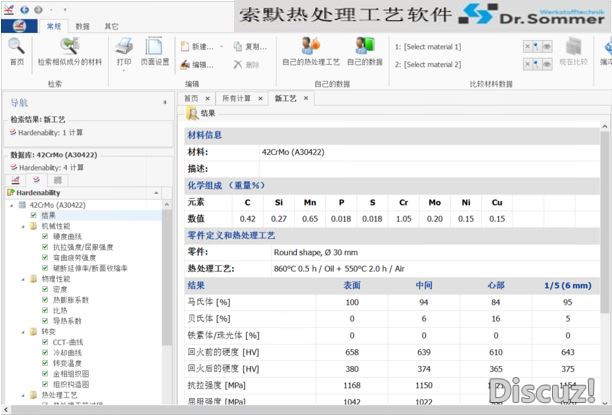
Task: Uncheck the CCT-曲线 checkbox
Action: click(45, 342)
